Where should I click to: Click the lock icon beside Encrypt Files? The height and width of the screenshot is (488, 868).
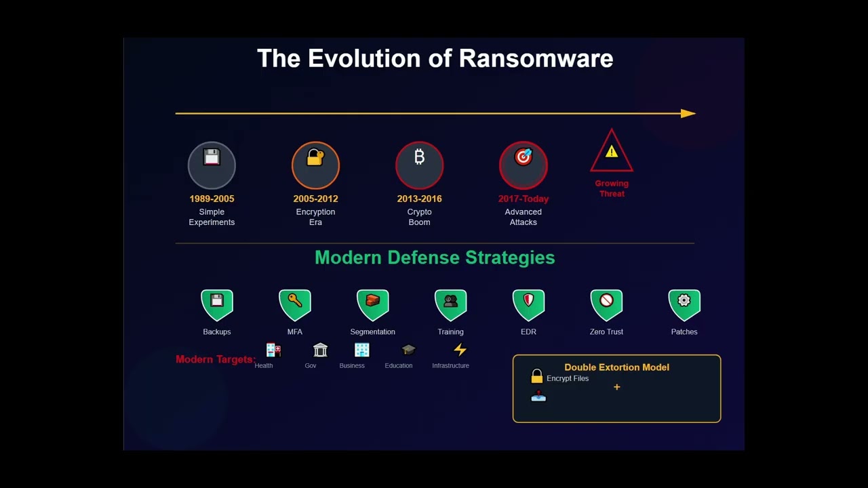click(537, 376)
